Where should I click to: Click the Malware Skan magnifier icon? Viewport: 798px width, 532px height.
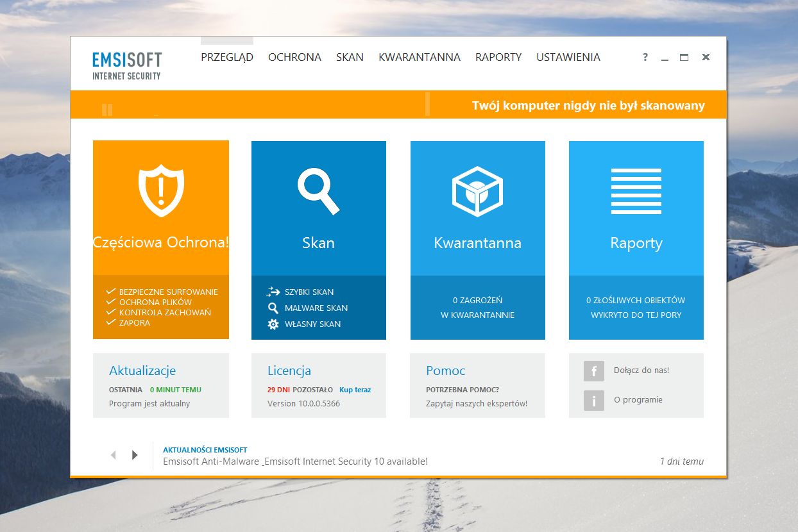click(273, 308)
